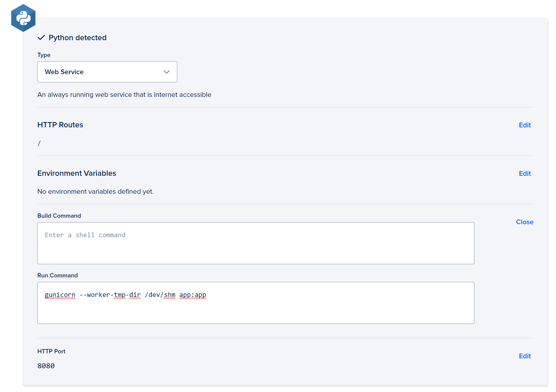Image resolution: width=556 pixels, height=392 pixels.
Task: Click the '/' route path text
Action: click(x=39, y=143)
